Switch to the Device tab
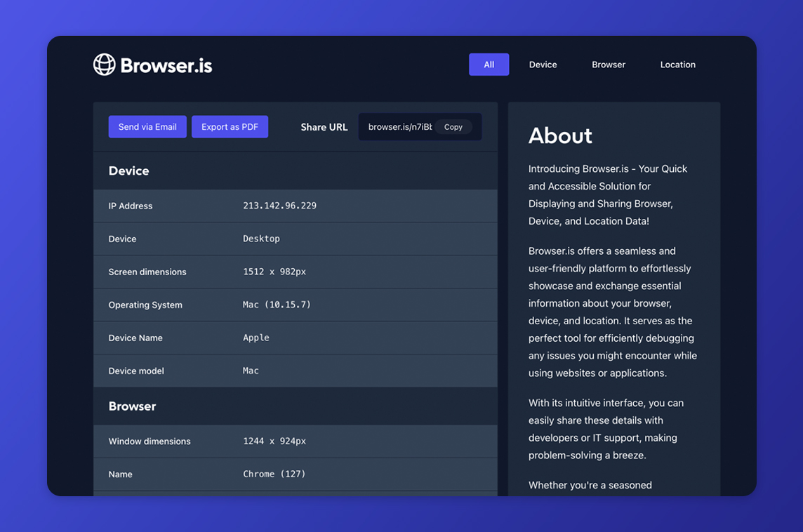The width and height of the screenshot is (803, 532). click(x=543, y=65)
